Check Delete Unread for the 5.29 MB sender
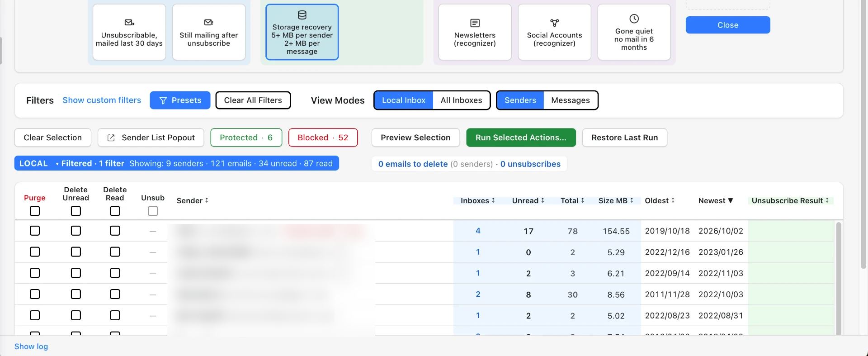 tap(76, 252)
